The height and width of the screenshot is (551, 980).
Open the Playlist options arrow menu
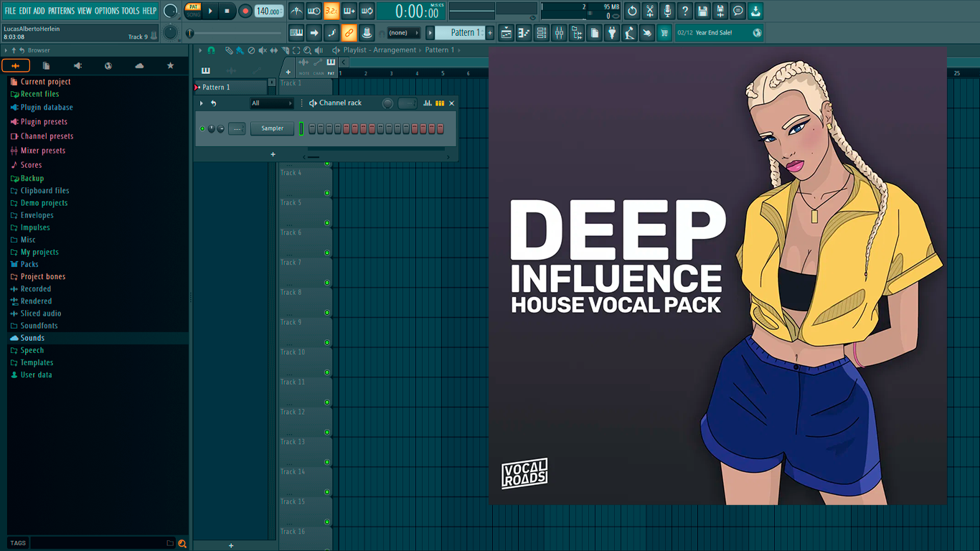(201, 50)
